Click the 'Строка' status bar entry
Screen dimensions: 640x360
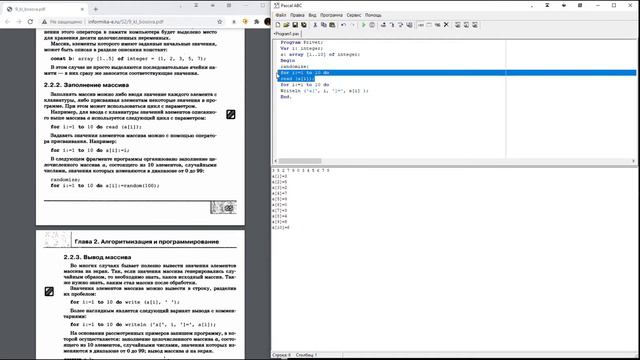[282, 355]
